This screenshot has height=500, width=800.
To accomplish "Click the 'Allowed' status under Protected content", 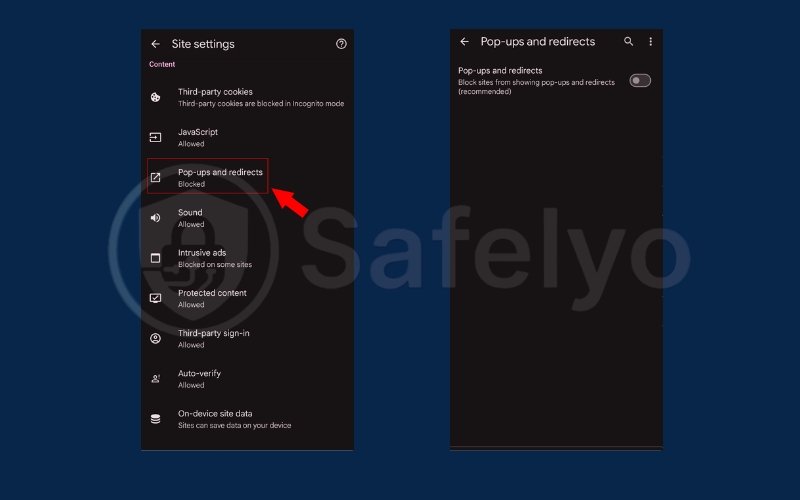I will [x=191, y=305].
